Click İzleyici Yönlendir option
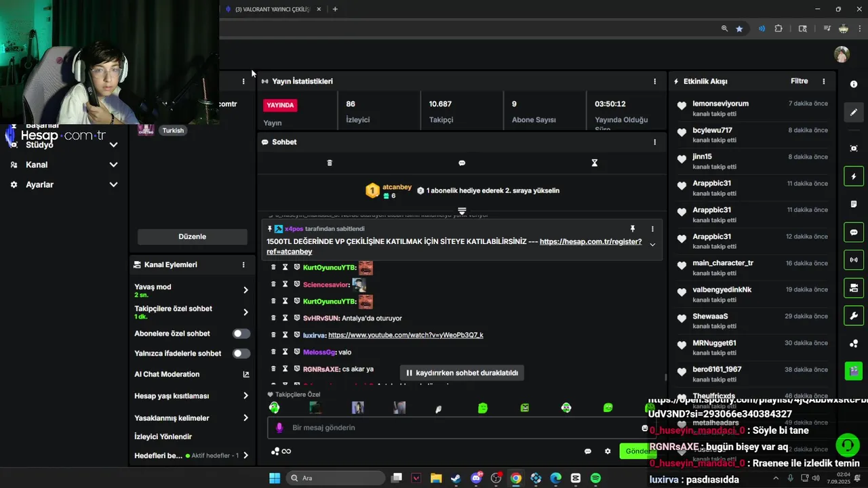Image resolution: width=868 pixels, height=488 pixels. [163, 437]
